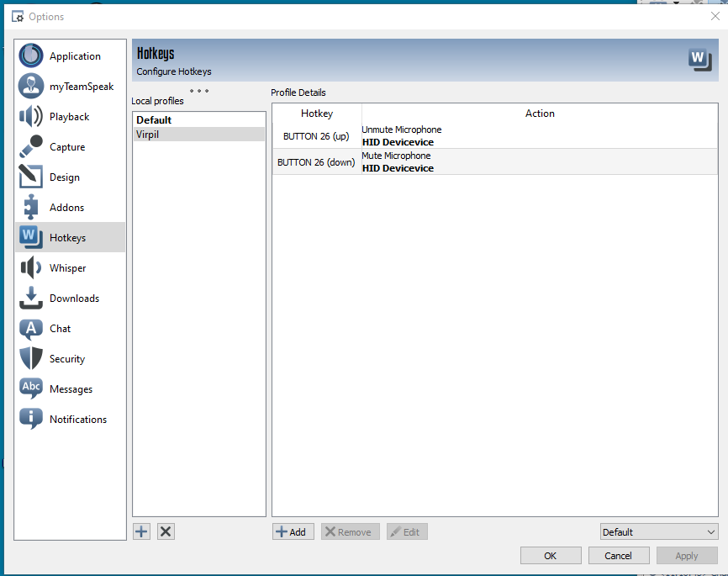This screenshot has width=728, height=576.
Task: Open the Design section label
Action: (x=65, y=177)
